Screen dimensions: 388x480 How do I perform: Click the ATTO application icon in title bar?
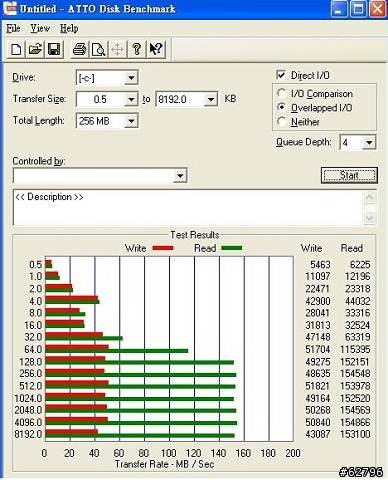pos(9,8)
